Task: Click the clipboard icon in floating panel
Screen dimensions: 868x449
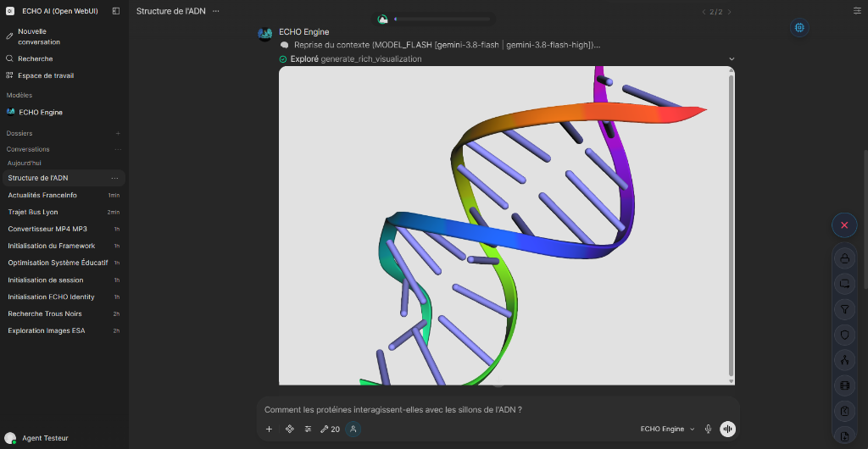Action: 844,412
